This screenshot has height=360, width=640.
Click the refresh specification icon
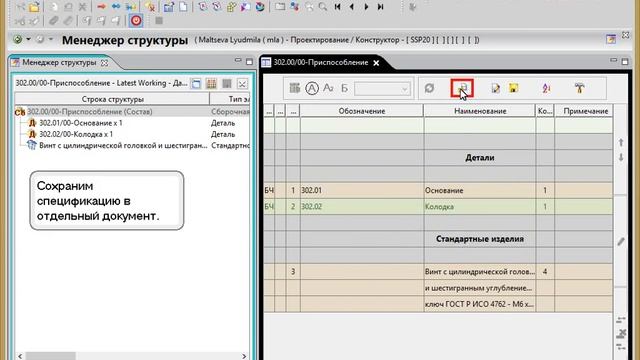(429, 88)
